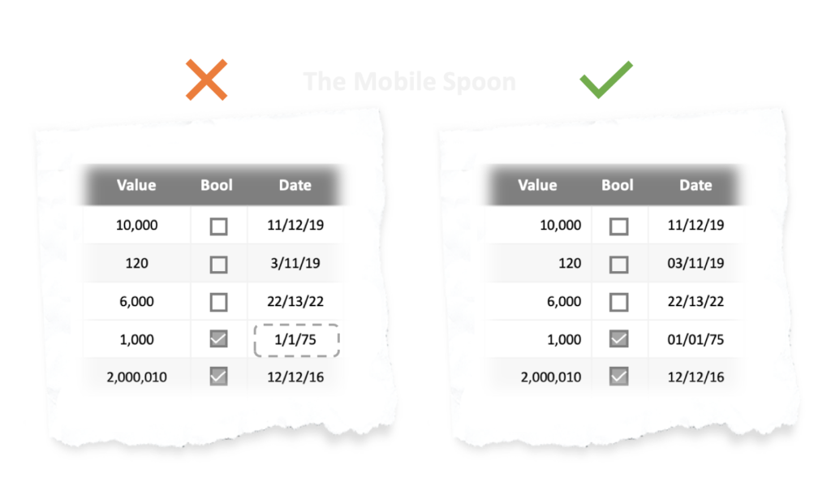Sort by Date header in right table

pyautogui.click(x=695, y=185)
